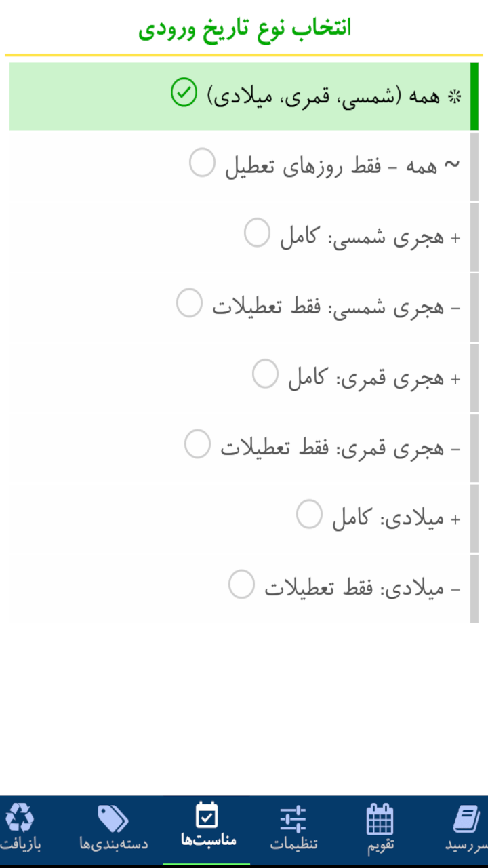The height and width of the screenshot is (868, 488).
Task: Switch to the تنظیمات tab label
Action: [293, 845]
